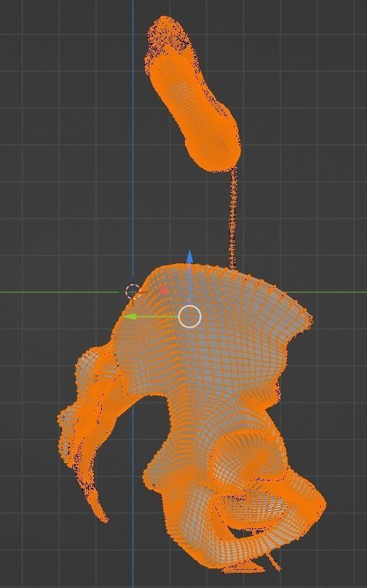
Task: Click the red X-axis handle of the gizmo
Action: [x=163, y=290]
